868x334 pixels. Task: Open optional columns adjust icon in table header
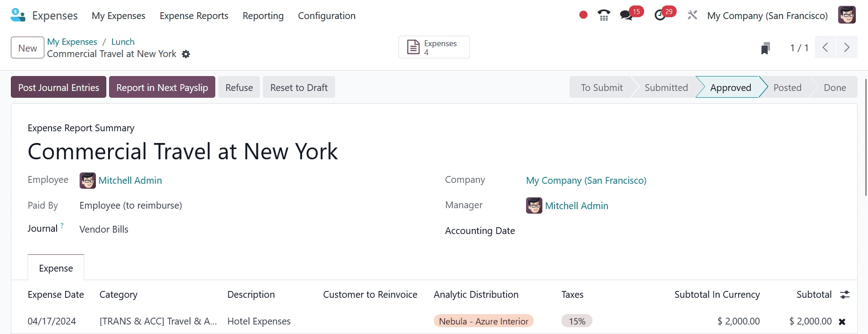[844, 295]
